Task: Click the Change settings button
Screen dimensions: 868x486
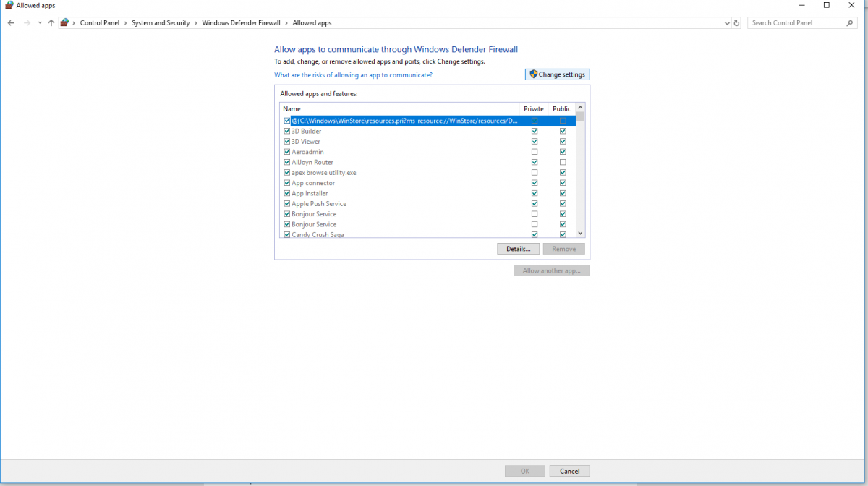Action: coord(557,74)
